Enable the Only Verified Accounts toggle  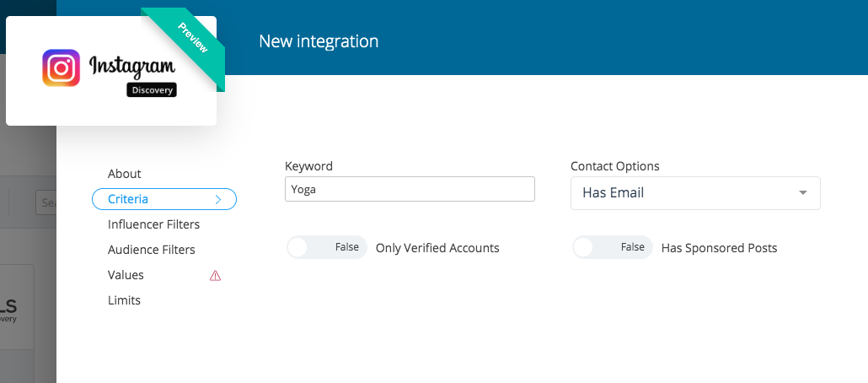(326, 248)
